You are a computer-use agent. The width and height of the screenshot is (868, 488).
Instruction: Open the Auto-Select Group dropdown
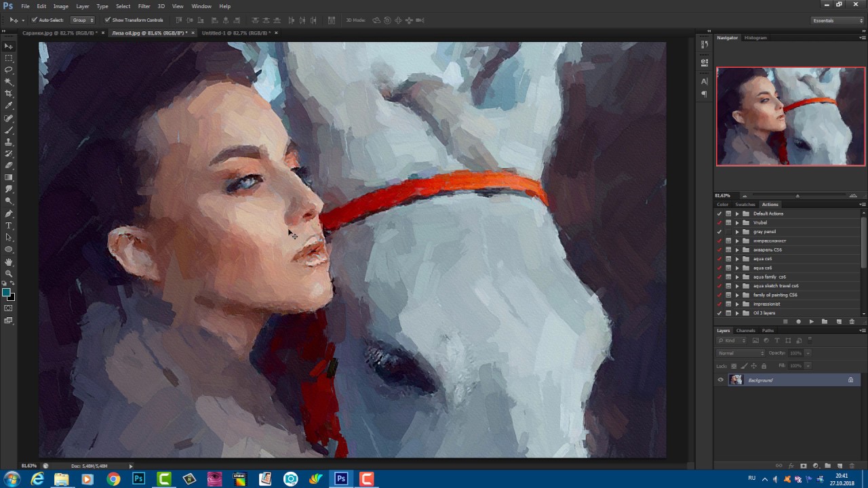pyautogui.click(x=83, y=20)
